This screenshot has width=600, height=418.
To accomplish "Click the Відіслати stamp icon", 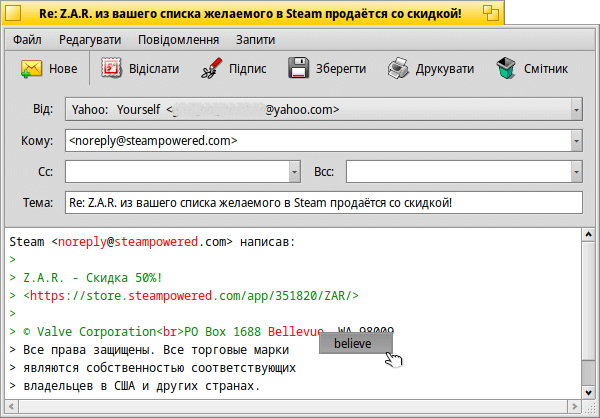I will 111,69.
